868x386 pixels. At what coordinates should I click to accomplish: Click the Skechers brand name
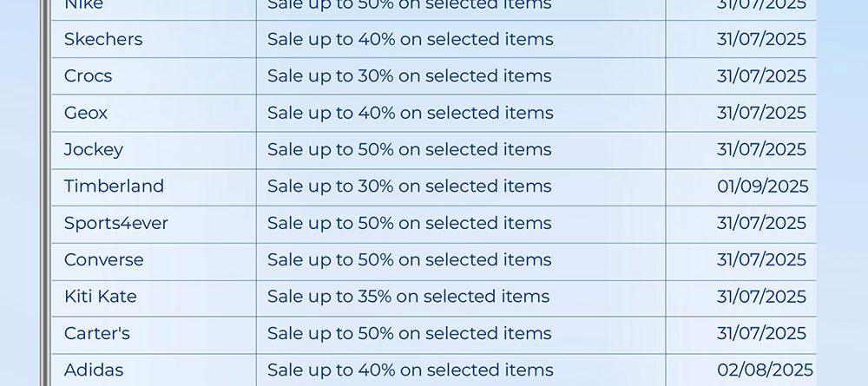pos(103,39)
